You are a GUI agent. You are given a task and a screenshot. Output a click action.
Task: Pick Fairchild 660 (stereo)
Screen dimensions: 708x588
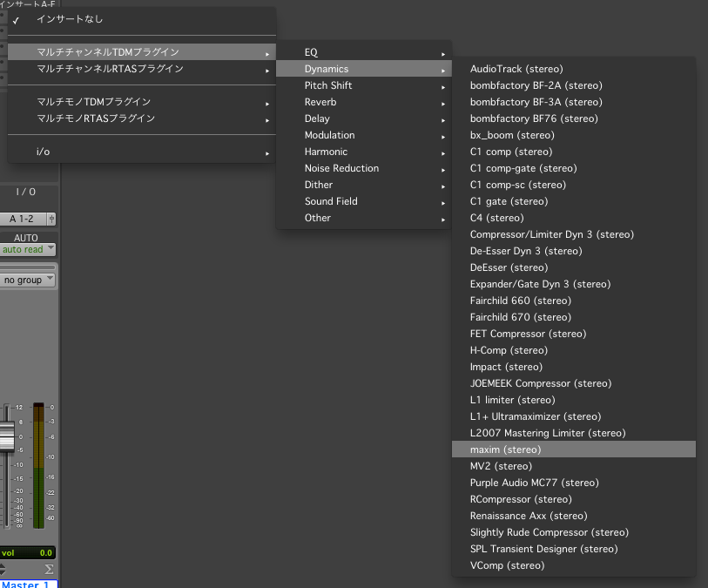tap(574, 301)
